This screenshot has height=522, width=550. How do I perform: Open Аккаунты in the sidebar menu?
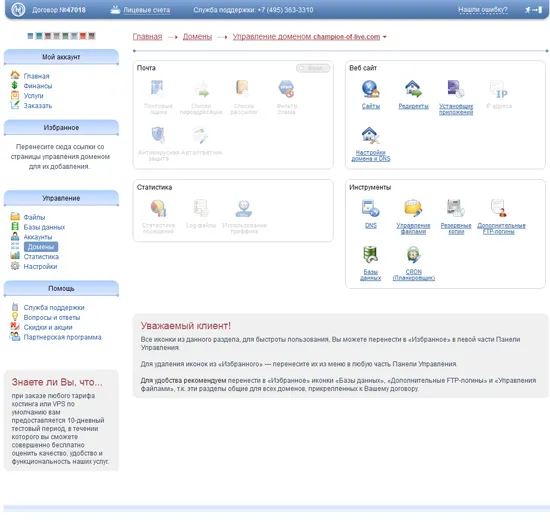click(38, 237)
